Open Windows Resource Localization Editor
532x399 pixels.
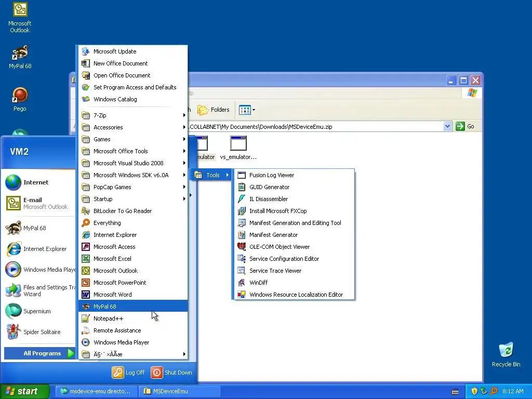click(x=294, y=295)
